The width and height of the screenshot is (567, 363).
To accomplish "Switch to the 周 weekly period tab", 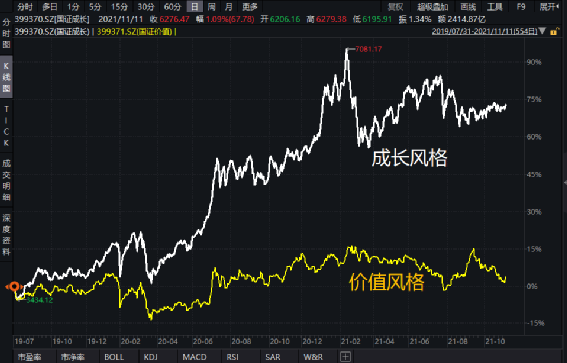I will point(212,7).
